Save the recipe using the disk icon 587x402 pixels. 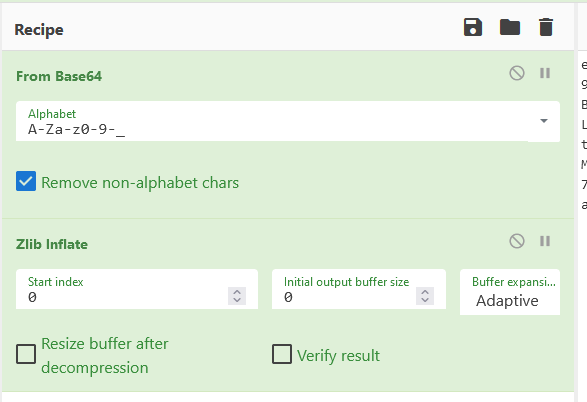(473, 27)
